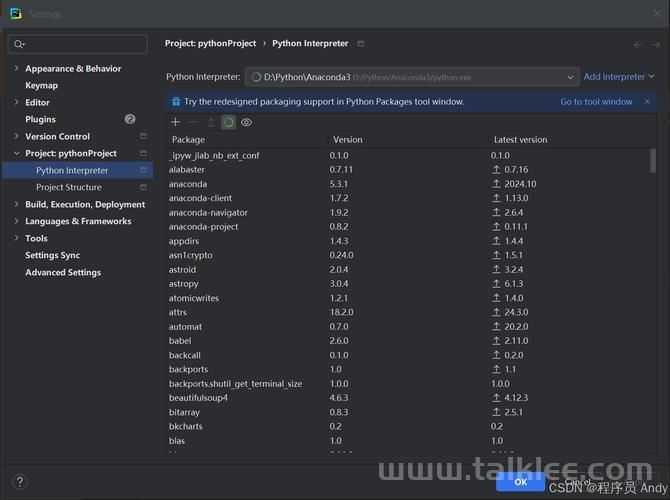Viewport: 670px width, 500px height.
Task: Open Settings Sync page
Action: (53, 255)
